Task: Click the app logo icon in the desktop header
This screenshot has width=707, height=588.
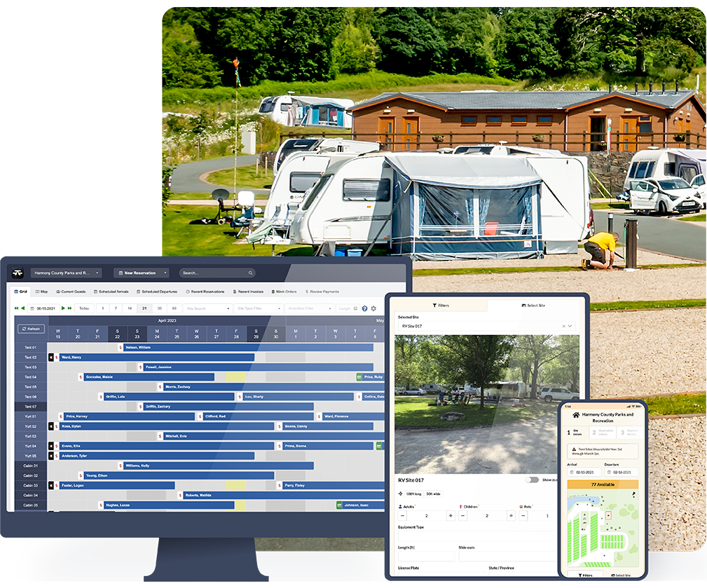Action: pos(18,273)
